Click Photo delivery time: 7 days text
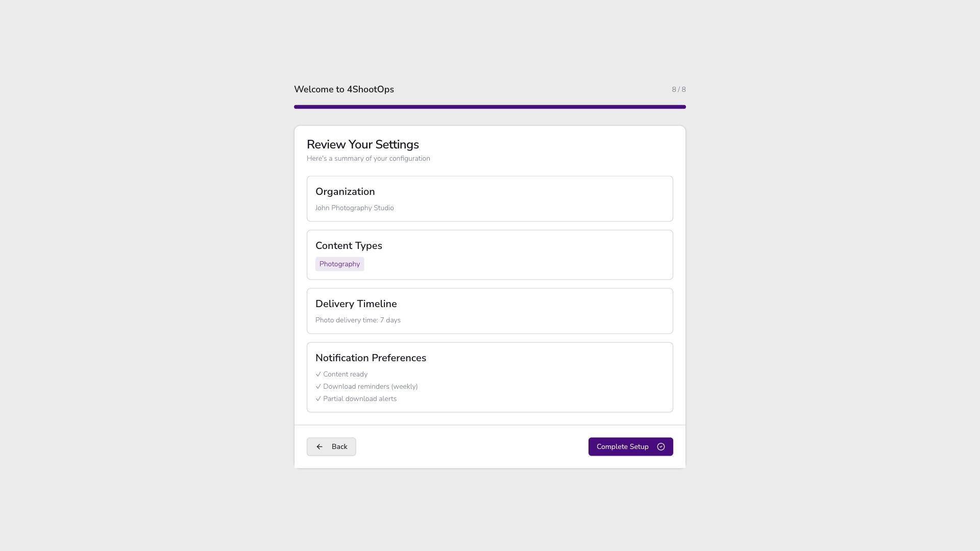 tap(358, 320)
